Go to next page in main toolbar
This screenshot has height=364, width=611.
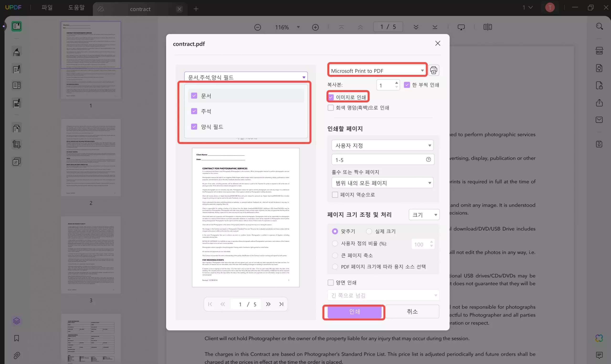(416, 27)
